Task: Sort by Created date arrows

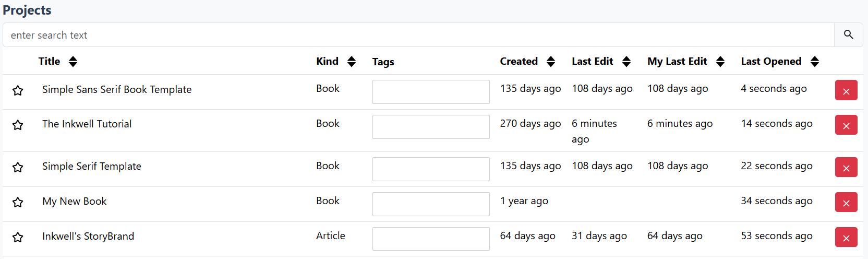Action: pos(551,62)
